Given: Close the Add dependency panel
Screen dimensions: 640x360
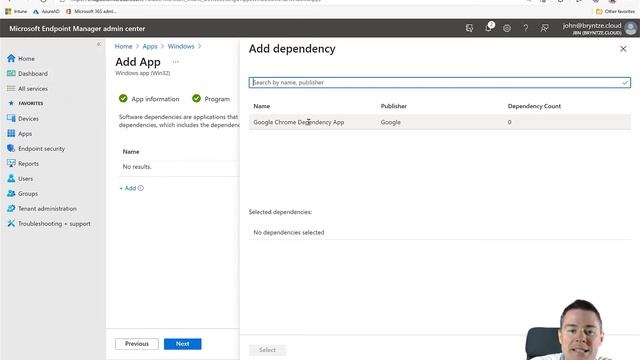Looking at the screenshot, I should 623,49.
